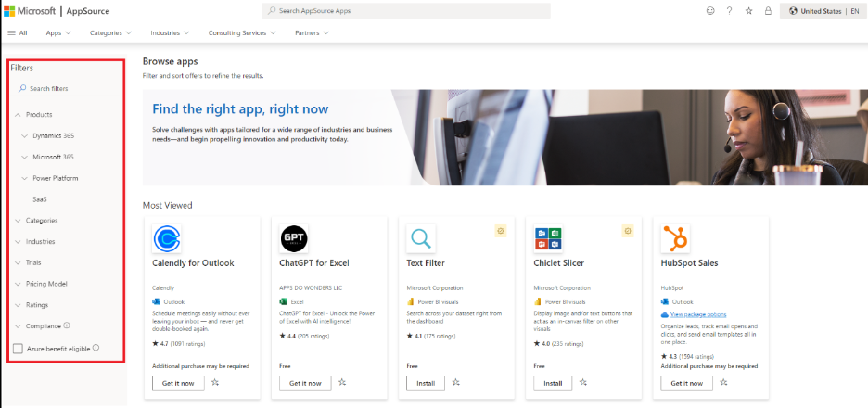This screenshot has height=408, width=868.
Task: Click the Search AppSource Apps field
Action: [406, 11]
